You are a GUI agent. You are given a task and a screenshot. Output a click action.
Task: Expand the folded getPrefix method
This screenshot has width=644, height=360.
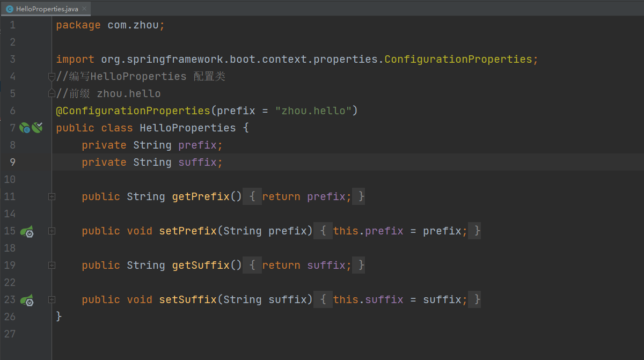tap(52, 197)
